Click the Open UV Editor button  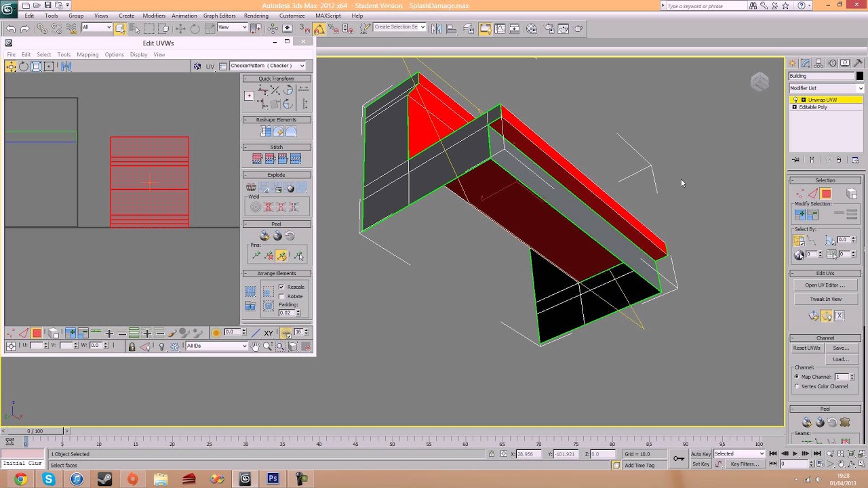tap(825, 285)
